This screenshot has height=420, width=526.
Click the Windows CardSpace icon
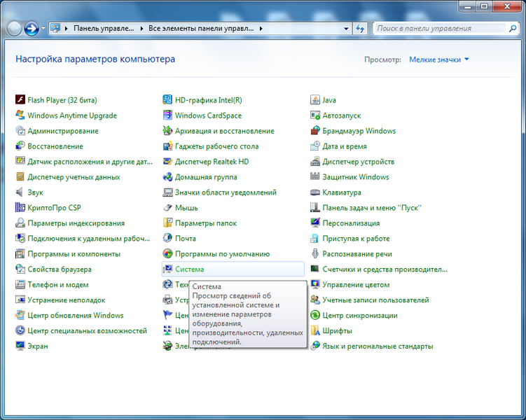click(x=167, y=115)
